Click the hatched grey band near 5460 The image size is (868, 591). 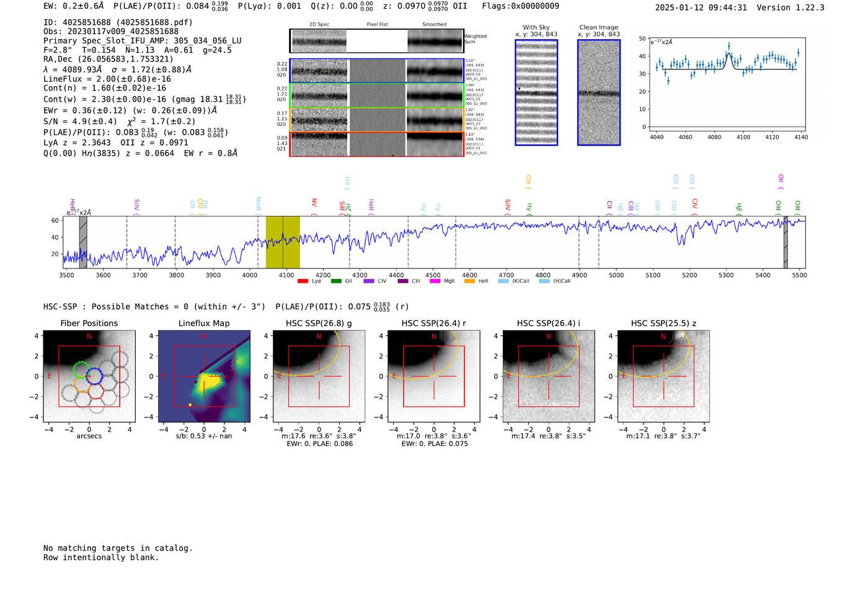786,242
